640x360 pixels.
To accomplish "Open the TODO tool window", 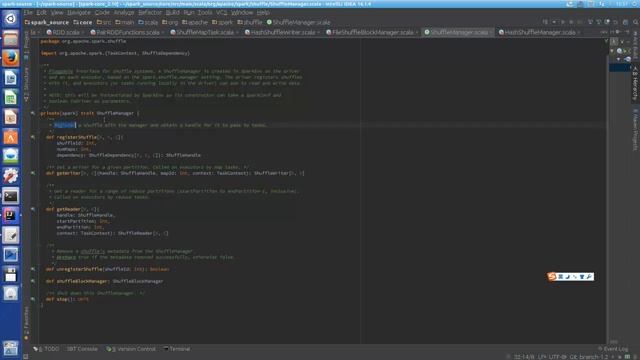I will [47, 349].
